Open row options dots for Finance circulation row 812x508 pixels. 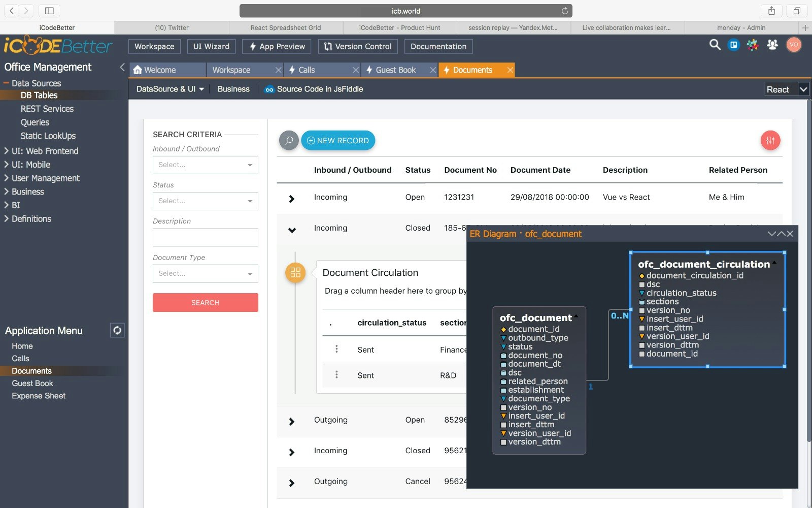pyautogui.click(x=336, y=349)
